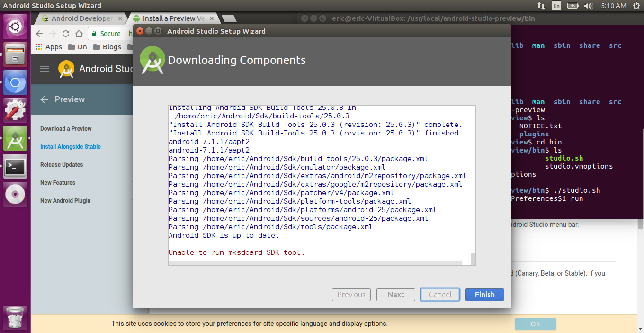
Task: Switch to Install a Preview Version tab
Action: click(x=173, y=18)
